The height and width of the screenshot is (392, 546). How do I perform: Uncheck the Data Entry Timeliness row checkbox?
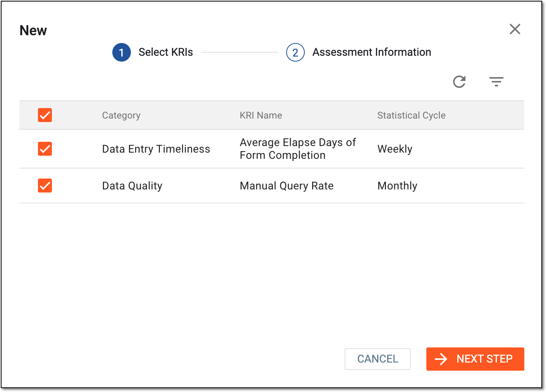[x=45, y=149]
